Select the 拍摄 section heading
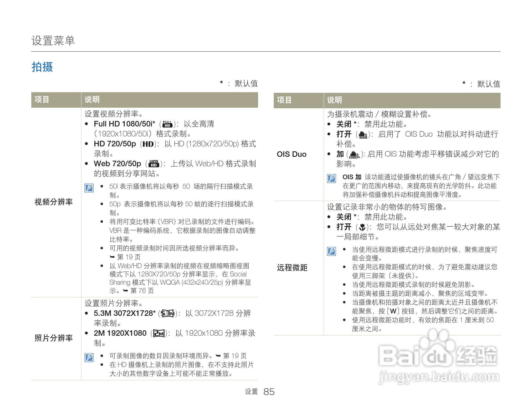The height and width of the screenshot is (407, 532). pyautogui.click(x=42, y=67)
